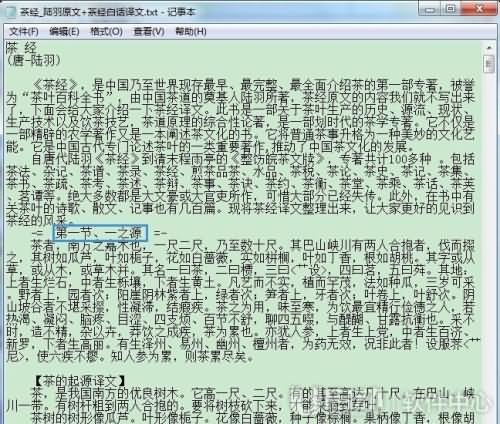Click the line starting '茶者，南方之嘉木也'

[253, 246]
